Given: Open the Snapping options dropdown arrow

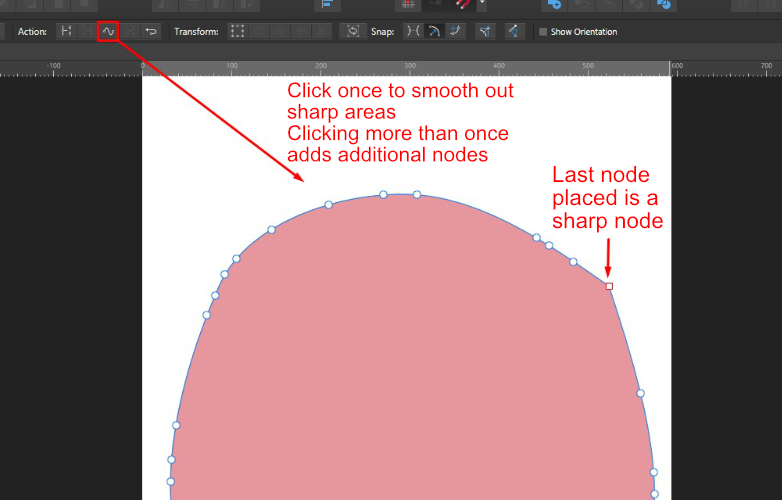Looking at the screenshot, I should pos(482,3).
